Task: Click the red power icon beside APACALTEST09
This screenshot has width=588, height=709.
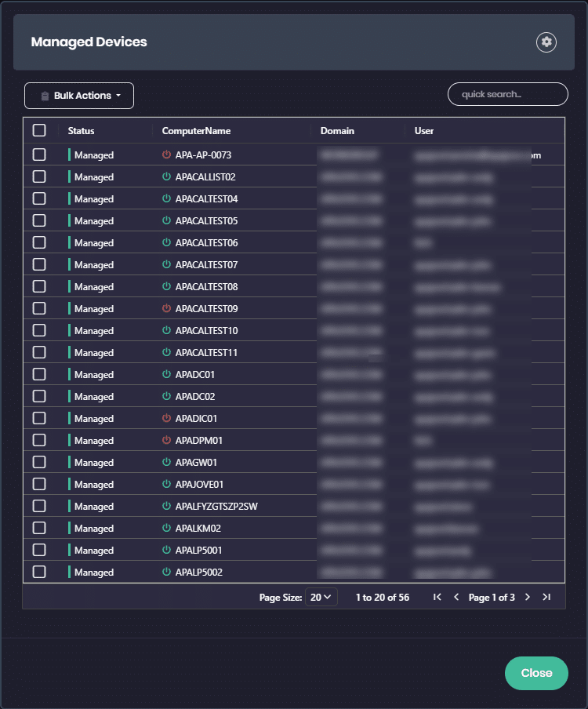Action: (x=166, y=309)
